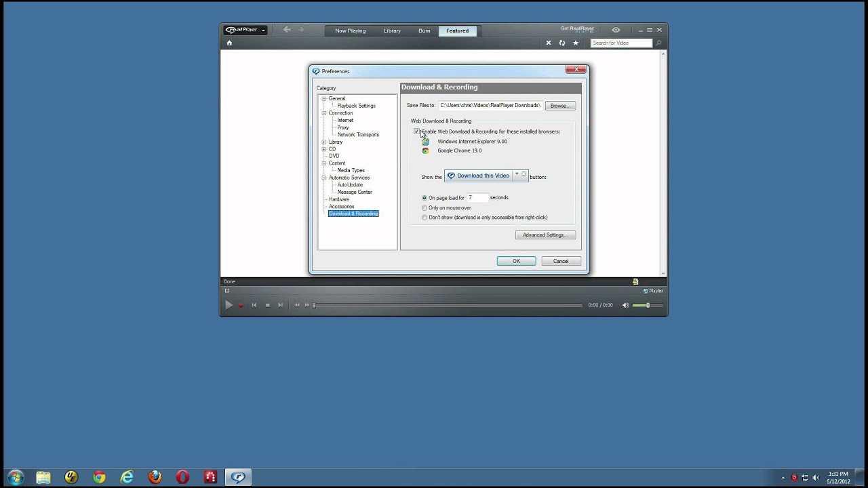Click the Download this Video sample button
868x488 pixels.
click(x=478, y=176)
